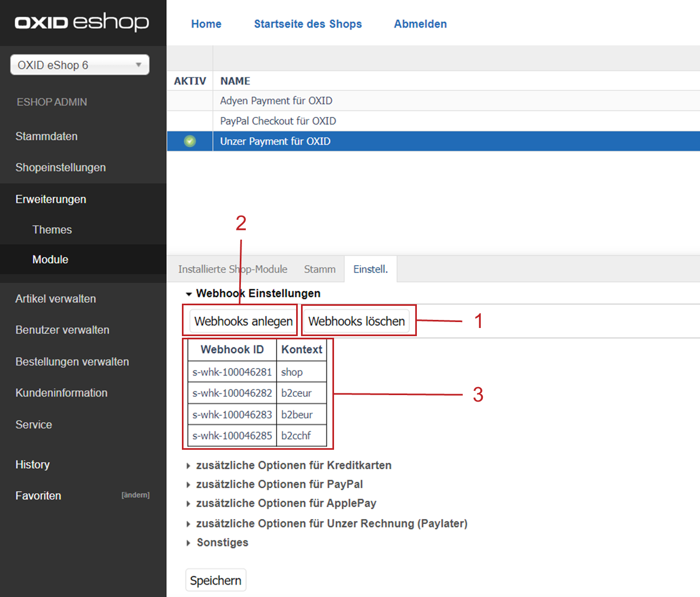Image resolution: width=700 pixels, height=597 pixels.
Task: Open the Home link in top navigation
Action: pyautogui.click(x=206, y=24)
